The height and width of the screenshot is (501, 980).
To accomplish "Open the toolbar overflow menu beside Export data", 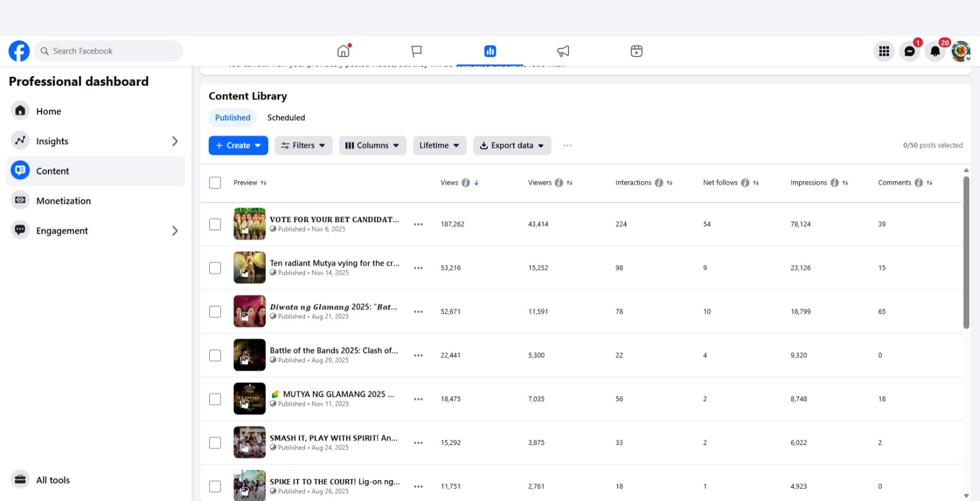I will (567, 145).
